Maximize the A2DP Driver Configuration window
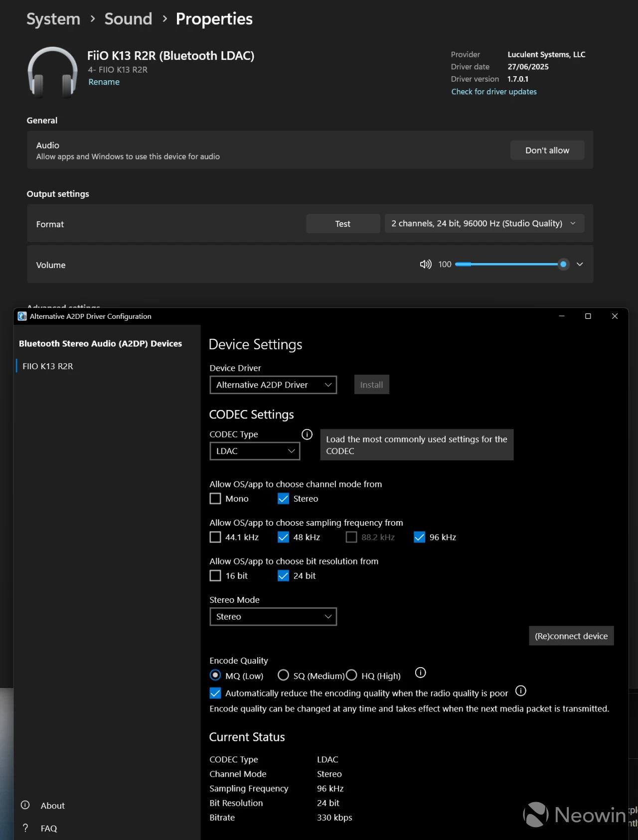 point(588,316)
